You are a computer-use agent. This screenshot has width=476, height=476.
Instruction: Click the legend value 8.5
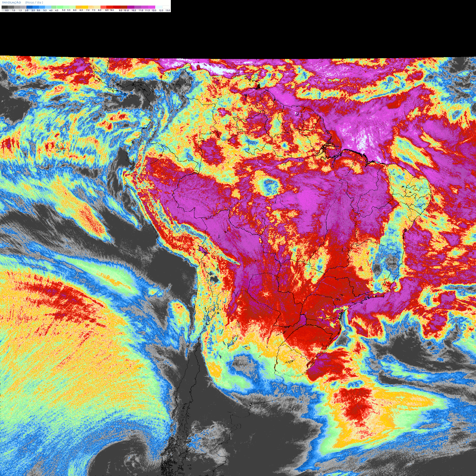(x=107, y=10)
